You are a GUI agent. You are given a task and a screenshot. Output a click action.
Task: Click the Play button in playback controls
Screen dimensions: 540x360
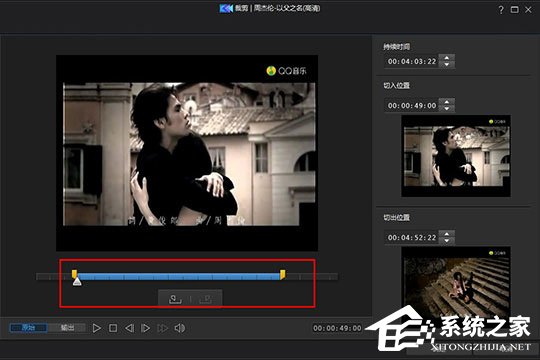click(97, 328)
